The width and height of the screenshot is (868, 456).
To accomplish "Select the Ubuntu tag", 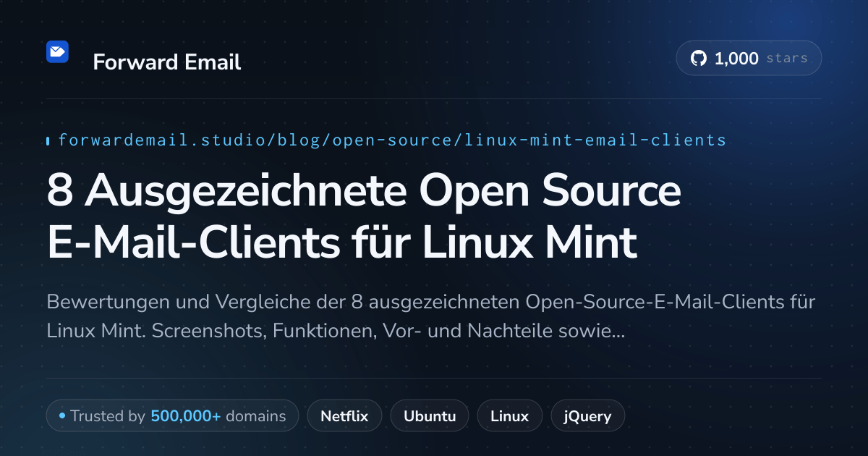I will pyautogui.click(x=430, y=416).
